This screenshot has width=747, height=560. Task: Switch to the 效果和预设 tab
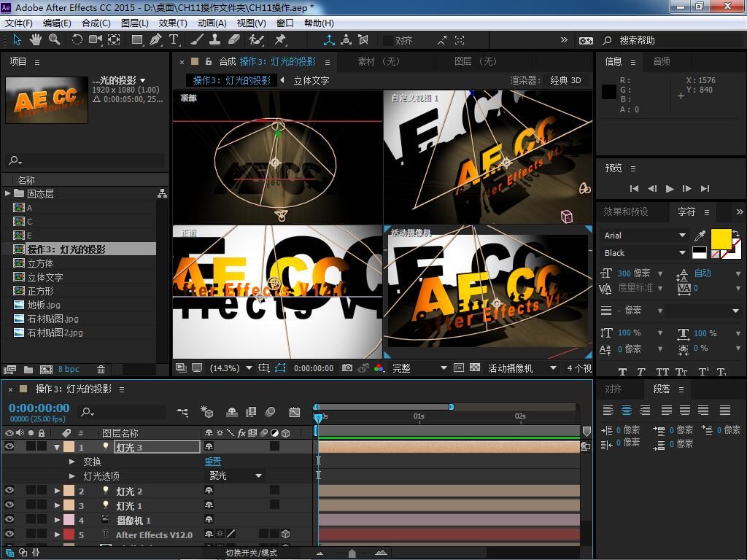click(x=626, y=211)
